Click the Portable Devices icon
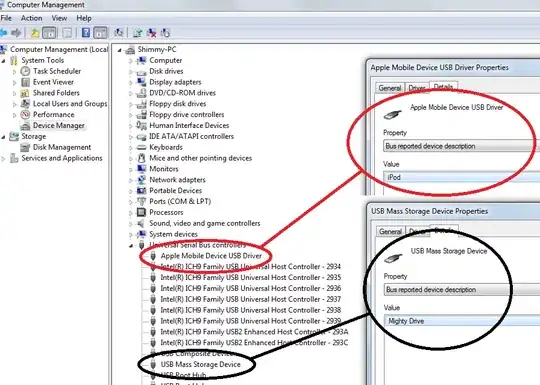This screenshot has width=540, height=385. click(x=141, y=190)
